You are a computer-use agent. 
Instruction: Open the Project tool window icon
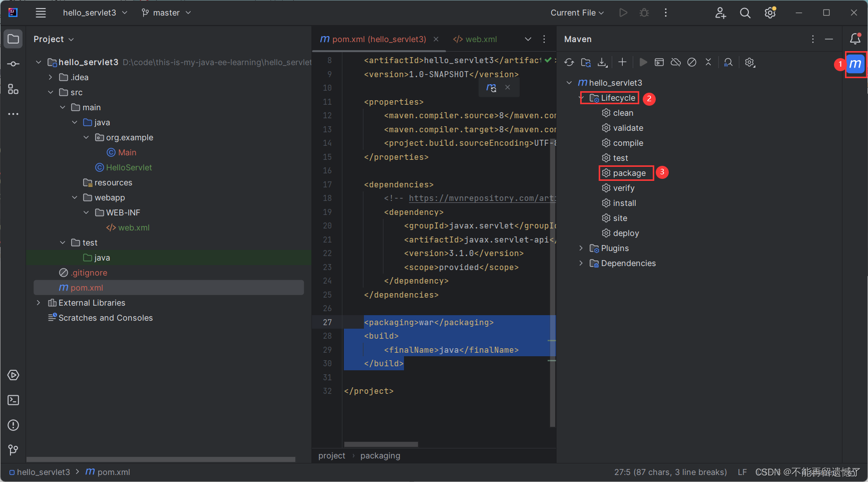[x=14, y=39]
